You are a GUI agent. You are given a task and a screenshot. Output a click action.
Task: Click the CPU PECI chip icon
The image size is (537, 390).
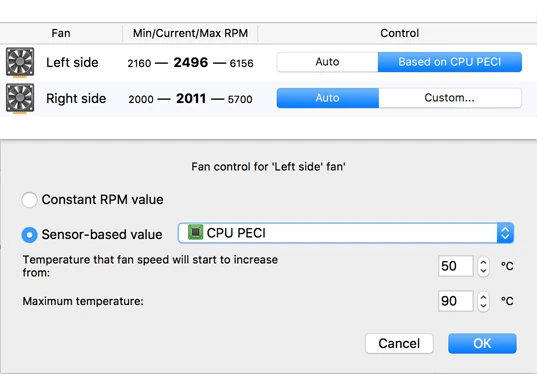196,232
